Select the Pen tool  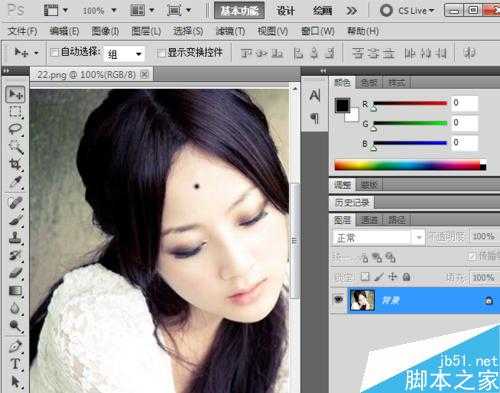15,346
